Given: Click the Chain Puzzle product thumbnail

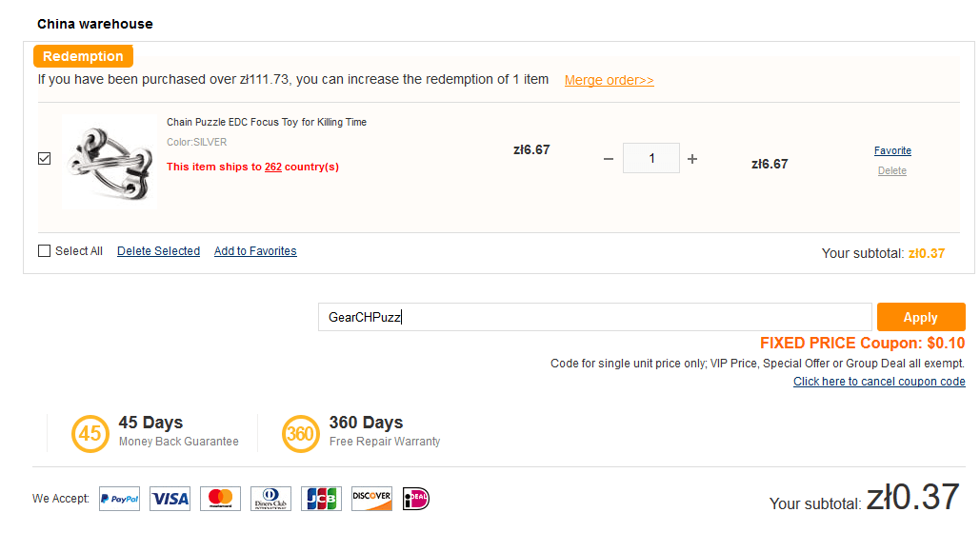Looking at the screenshot, I should 108,162.
